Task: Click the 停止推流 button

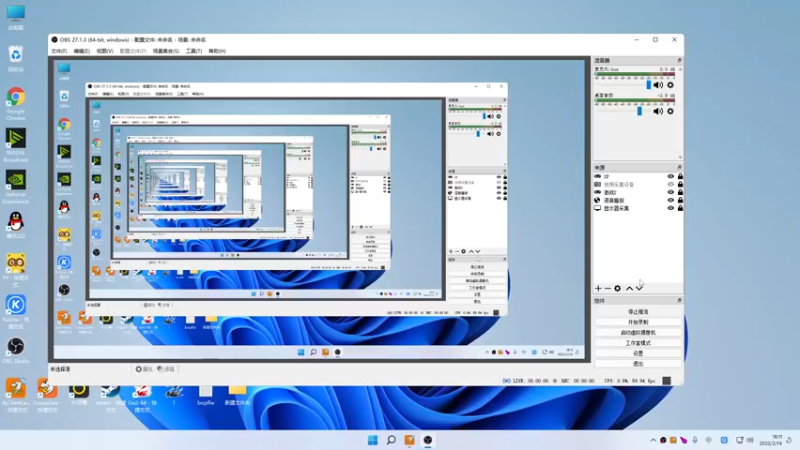Action: (x=638, y=312)
